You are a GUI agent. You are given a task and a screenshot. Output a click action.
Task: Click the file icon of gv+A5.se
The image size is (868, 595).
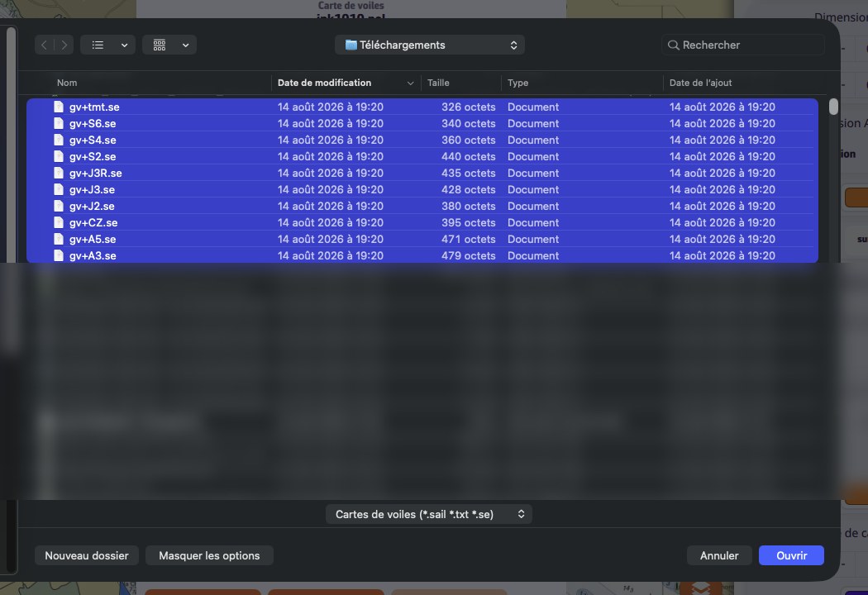(x=59, y=239)
